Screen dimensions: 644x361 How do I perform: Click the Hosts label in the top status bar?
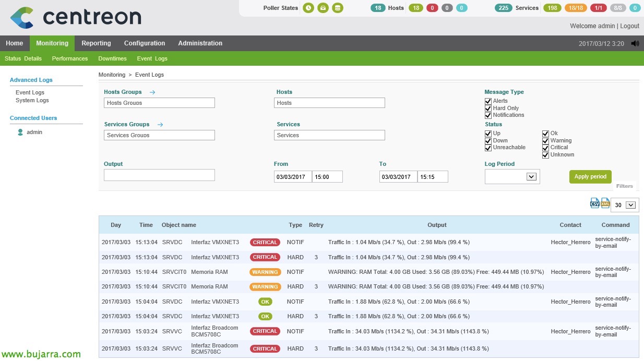point(396,8)
